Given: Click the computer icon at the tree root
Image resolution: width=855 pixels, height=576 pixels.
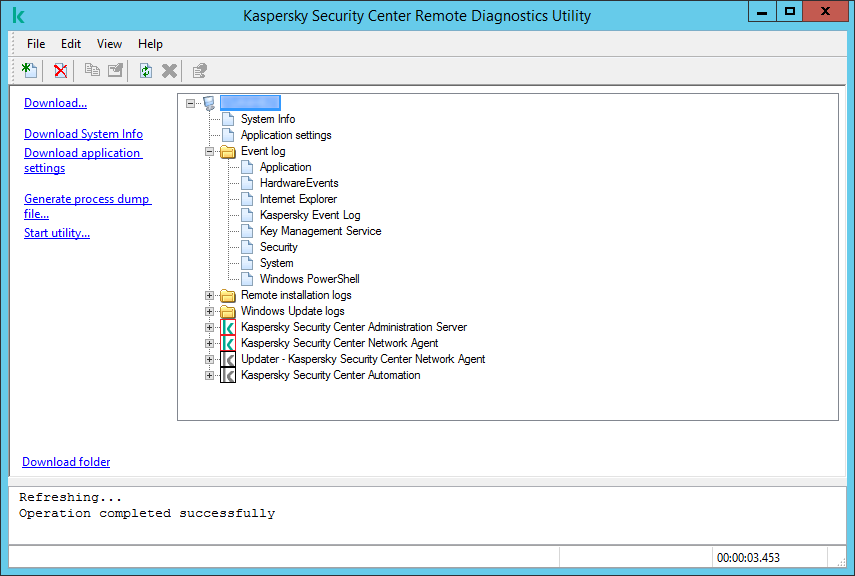Looking at the screenshot, I should pyautogui.click(x=209, y=102).
